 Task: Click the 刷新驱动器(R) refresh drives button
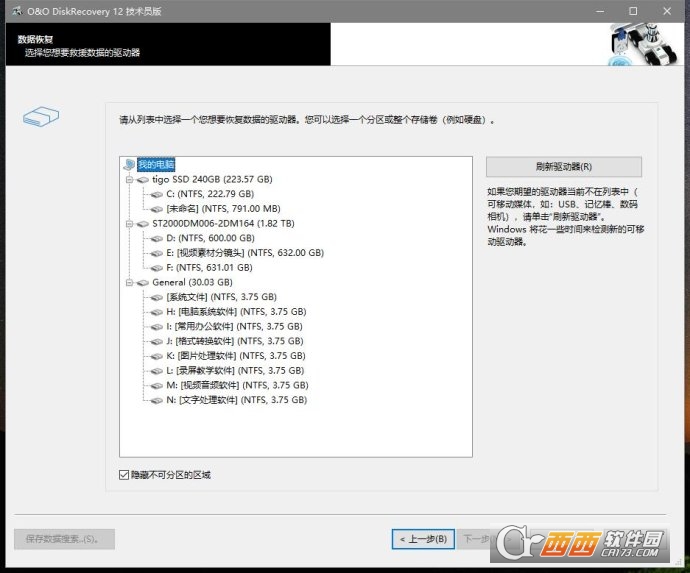point(564,167)
